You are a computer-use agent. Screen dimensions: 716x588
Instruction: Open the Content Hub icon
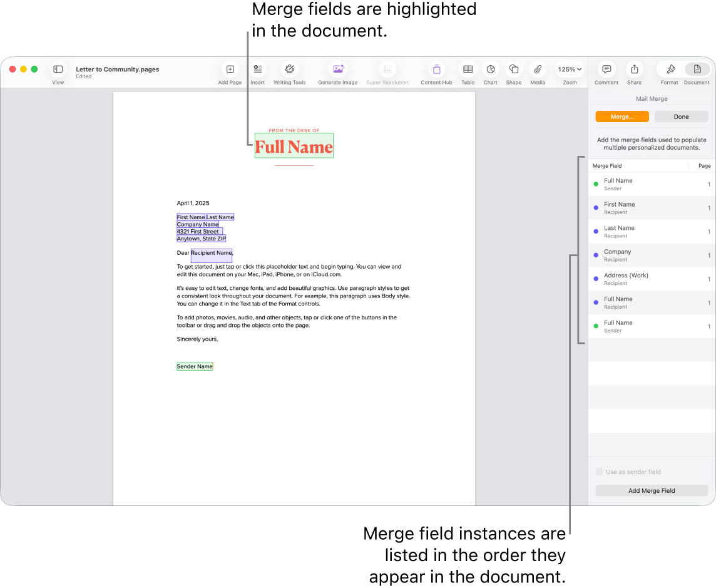pos(436,69)
